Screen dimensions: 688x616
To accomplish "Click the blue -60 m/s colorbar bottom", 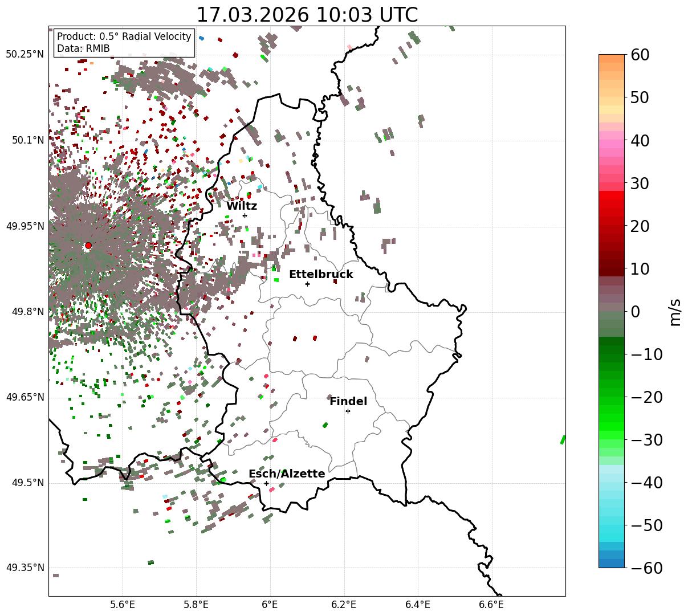I will pyautogui.click(x=612, y=563).
